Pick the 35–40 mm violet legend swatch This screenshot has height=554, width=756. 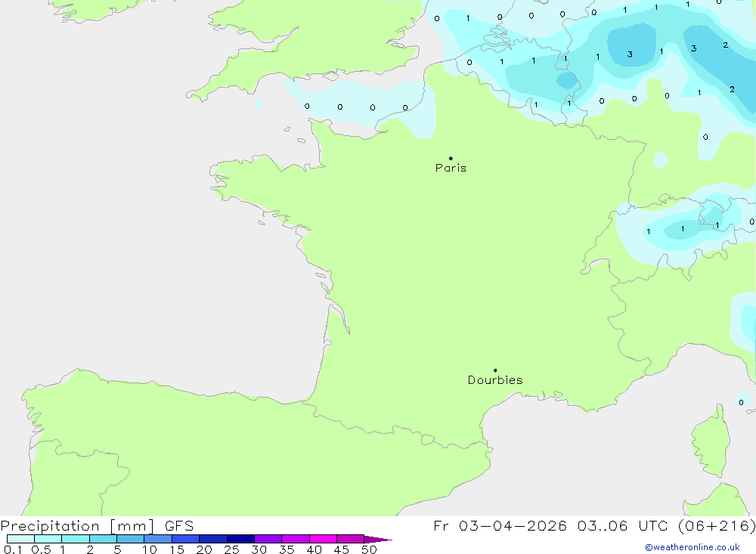point(296,539)
